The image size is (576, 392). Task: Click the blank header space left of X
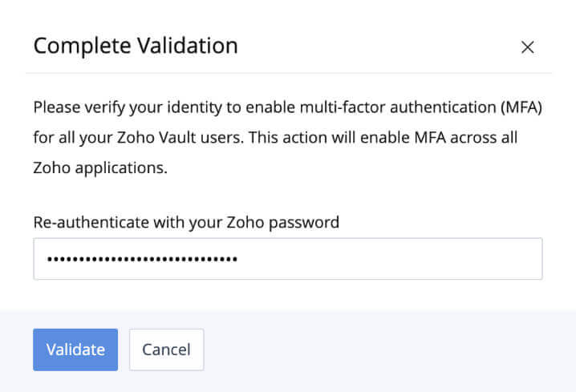coord(385,46)
